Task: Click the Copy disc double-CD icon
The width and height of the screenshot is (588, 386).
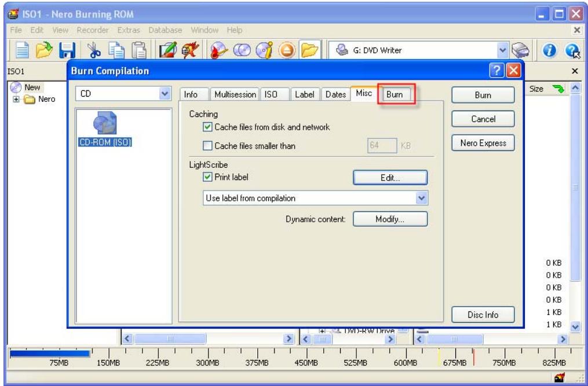Action: pyautogui.click(x=242, y=50)
